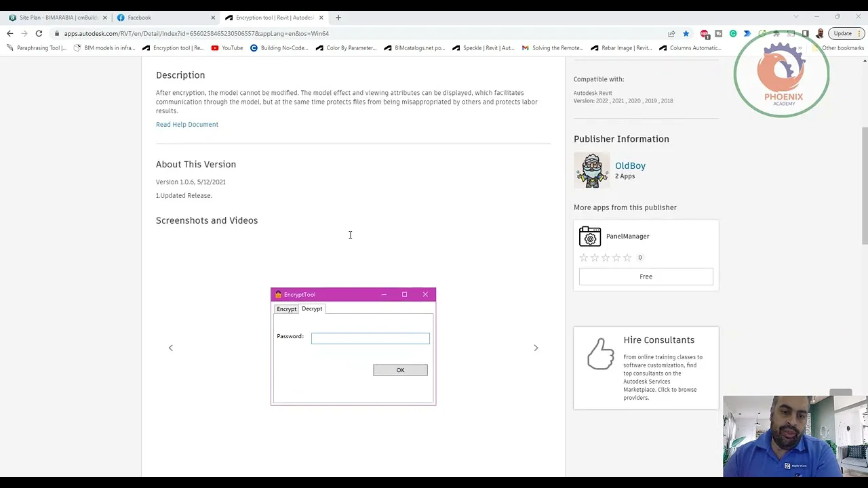Open the Columns Automatic bookmark
This screenshot has height=488, width=868.
690,48
